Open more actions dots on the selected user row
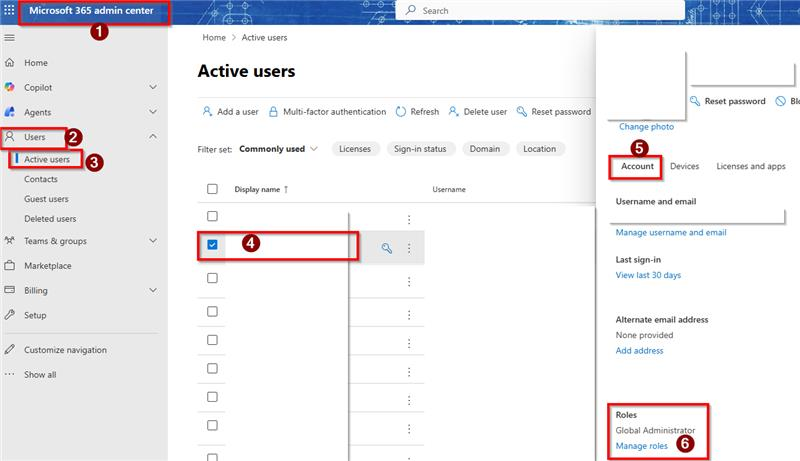The image size is (800, 461). pos(409,248)
